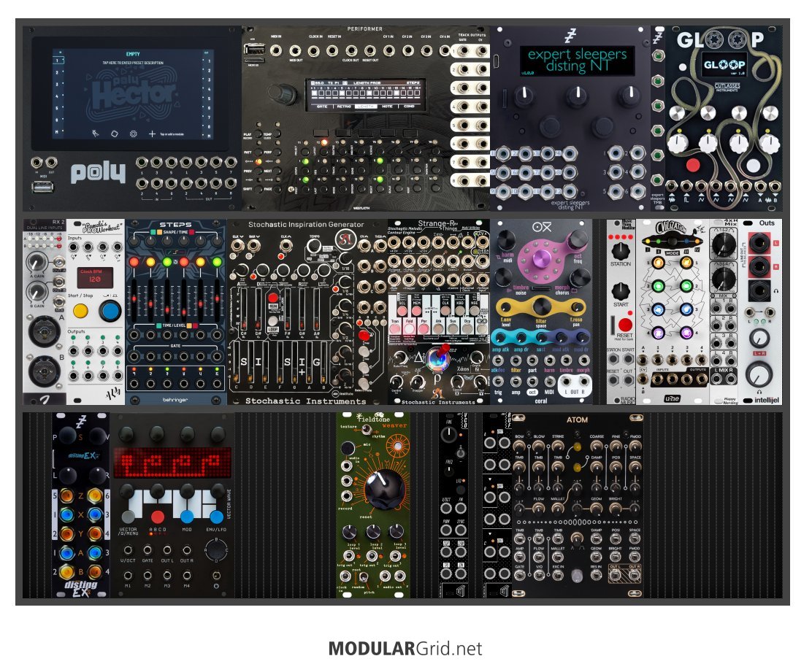Select the COND tab on Performer display
This screenshot has height=664, width=812.
(x=409, y=106)
